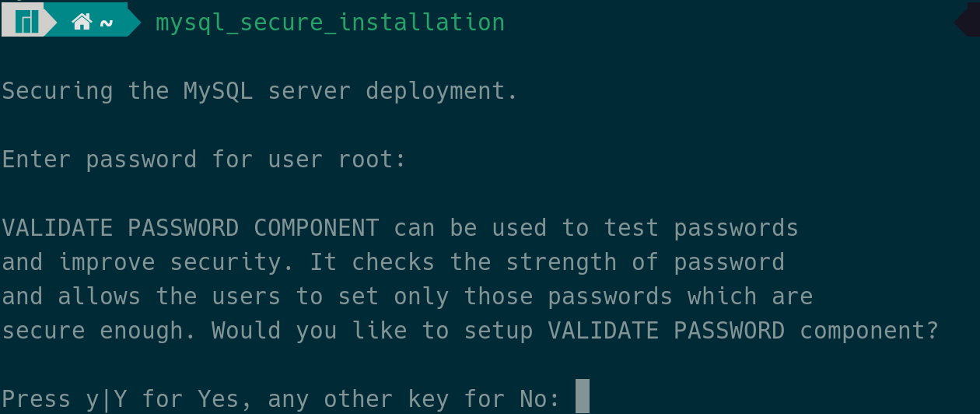Click the home folder icon in prompt
Image resolution: width=980 pixels, height=414 pixels.
(82, 22)
